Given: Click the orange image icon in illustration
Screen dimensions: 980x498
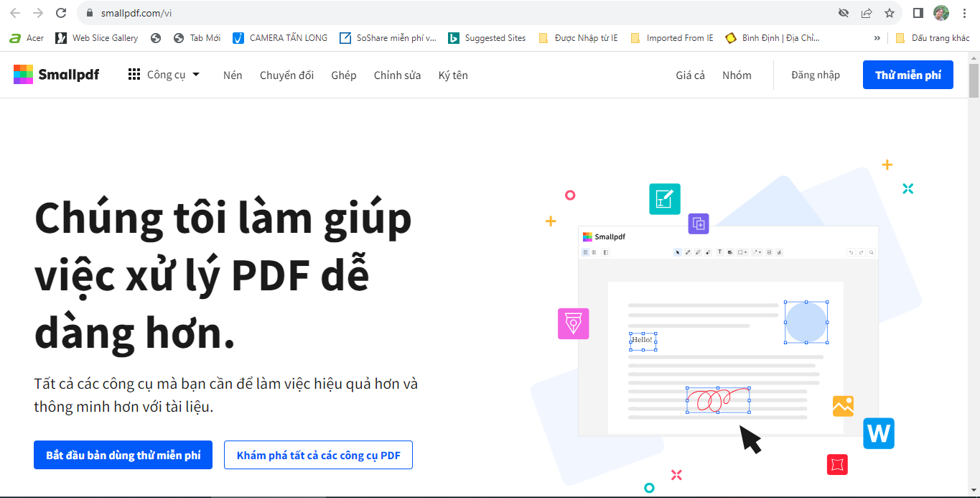Looking at the screenshot, I should 843,406.
